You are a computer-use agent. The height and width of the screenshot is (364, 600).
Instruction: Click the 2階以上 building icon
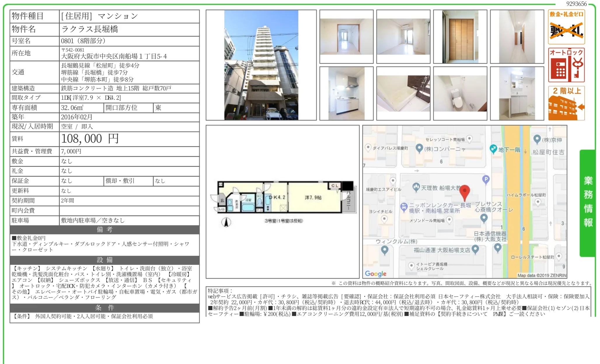566,103
